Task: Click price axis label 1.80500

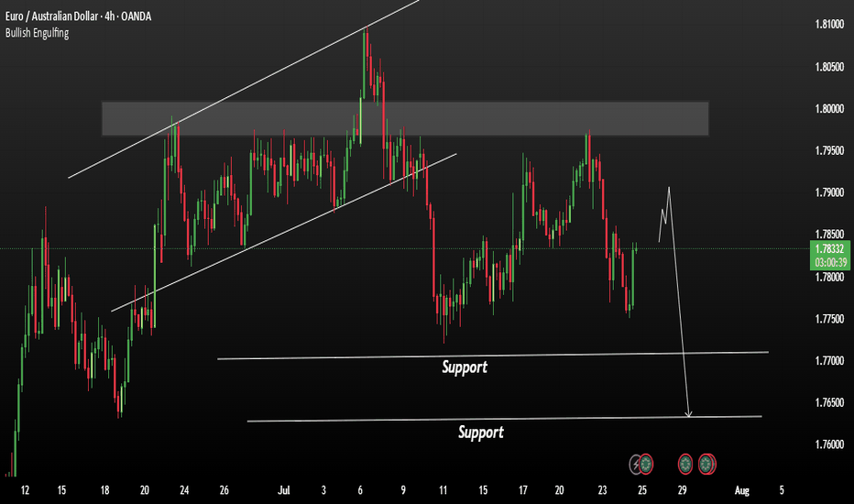Action: coord(829,67)
